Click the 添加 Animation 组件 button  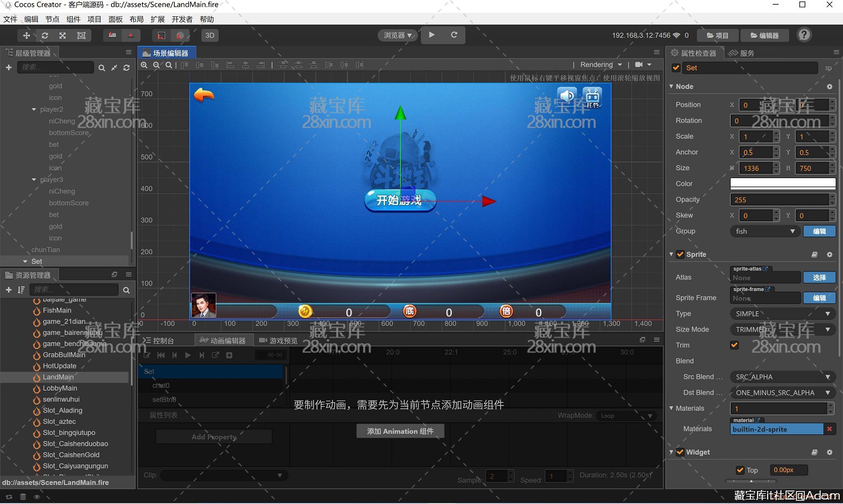[400, 431]
